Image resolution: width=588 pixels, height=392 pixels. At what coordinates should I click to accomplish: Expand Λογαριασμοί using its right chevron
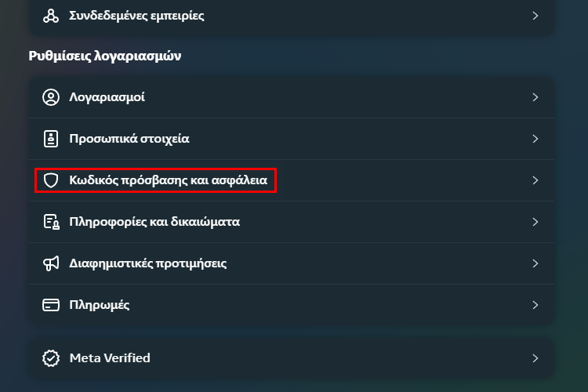(x=535, y=97)
